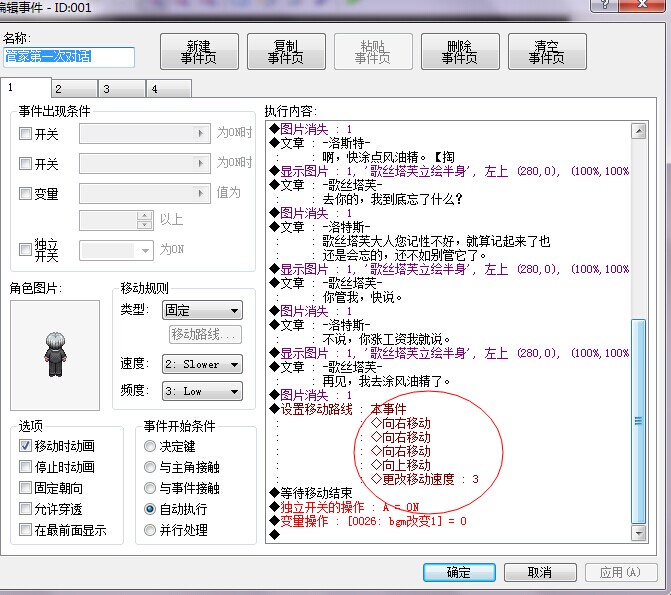
Task: Click the empty last command line diamond
Action: (275, 534)
